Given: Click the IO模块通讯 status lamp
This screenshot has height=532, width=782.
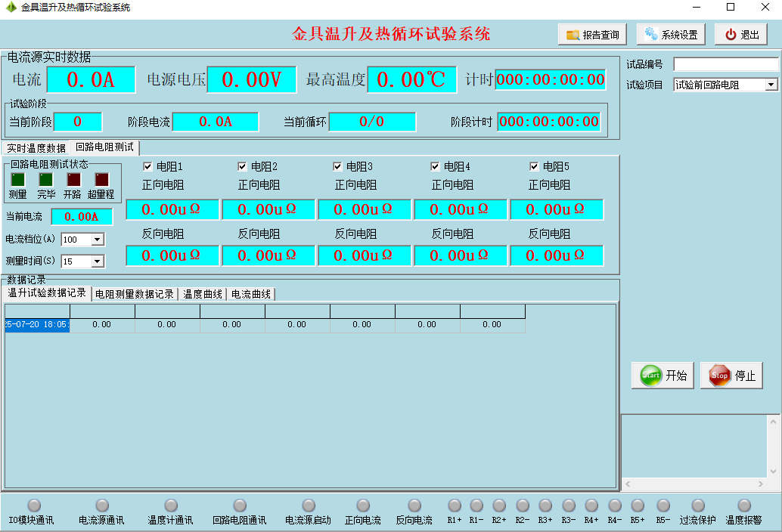Looking at the screenshot, I should tap(34, 506).
